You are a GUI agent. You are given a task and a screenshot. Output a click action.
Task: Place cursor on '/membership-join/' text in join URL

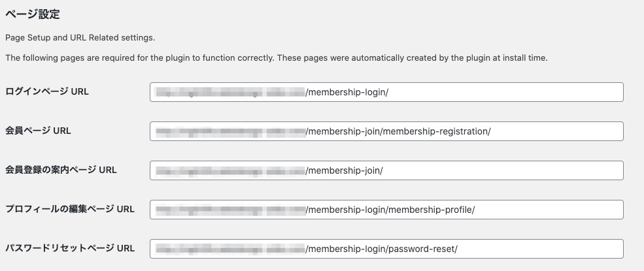[344, 170]
